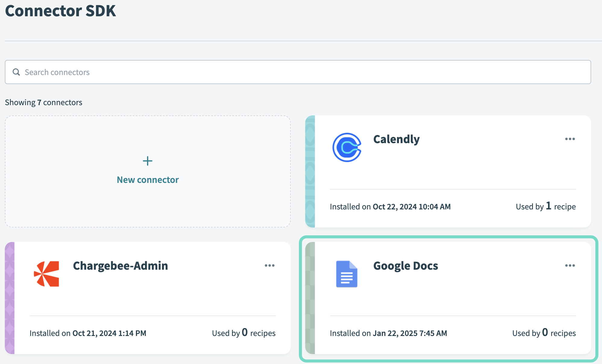Open Calendly card three-dot menu
The image size is (602, 364).
[570, 139]
